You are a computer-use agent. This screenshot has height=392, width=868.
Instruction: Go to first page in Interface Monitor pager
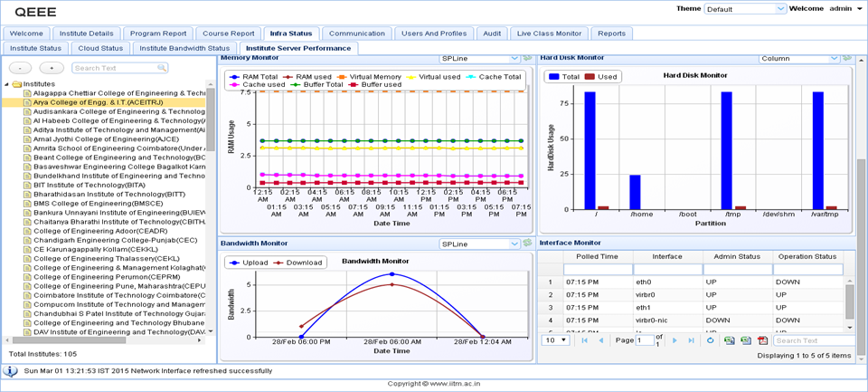click(584, 340)
